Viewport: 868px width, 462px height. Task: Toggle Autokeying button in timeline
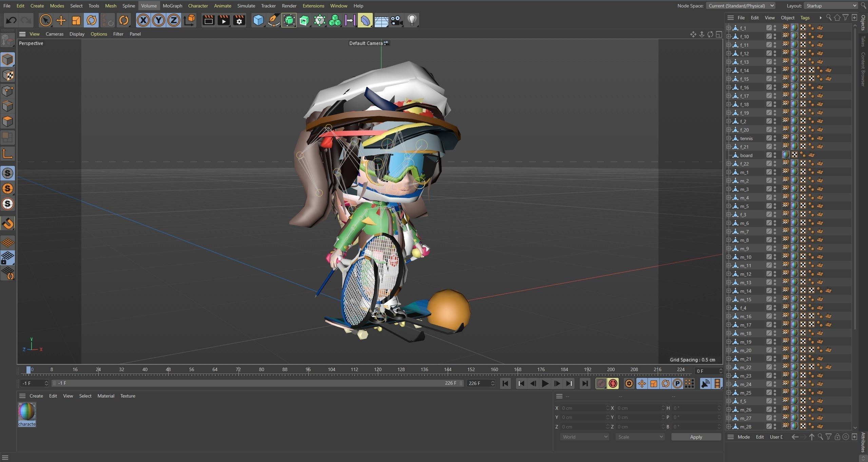point(613,383)
